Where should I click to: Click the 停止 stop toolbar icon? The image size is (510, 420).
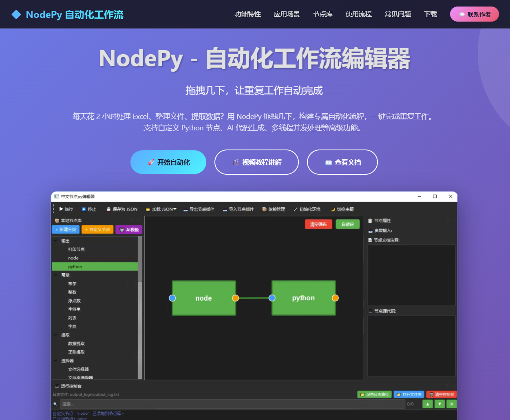pyautogui.click(x=84, y=209)
